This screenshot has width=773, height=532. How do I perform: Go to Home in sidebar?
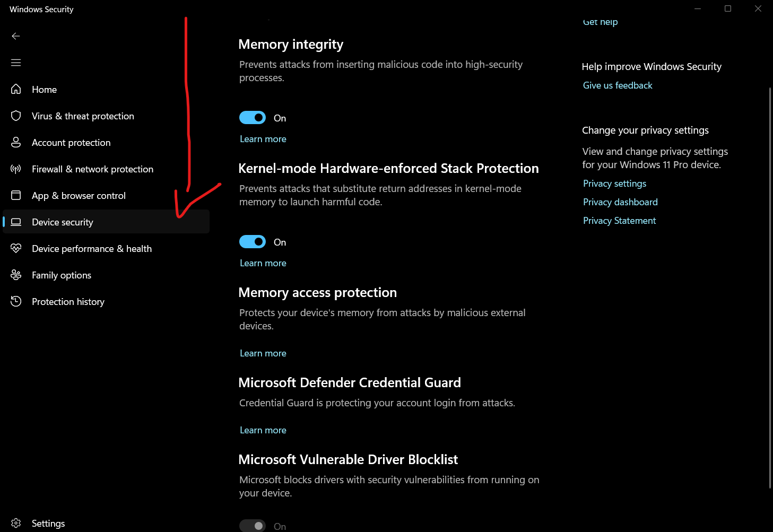tap(106, 89)
